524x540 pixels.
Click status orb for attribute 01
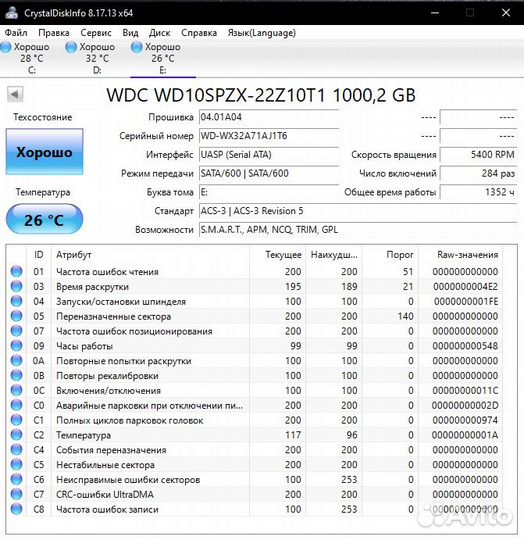(16, 271)
